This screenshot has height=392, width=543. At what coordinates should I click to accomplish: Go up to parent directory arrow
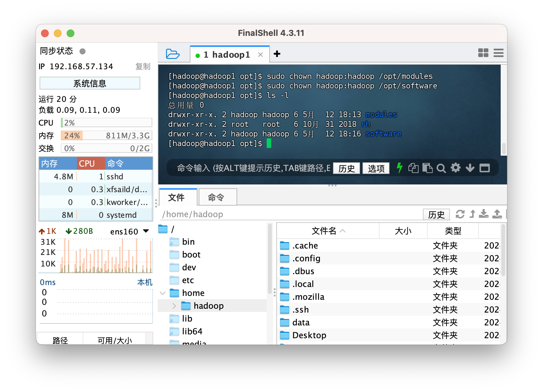472,214
